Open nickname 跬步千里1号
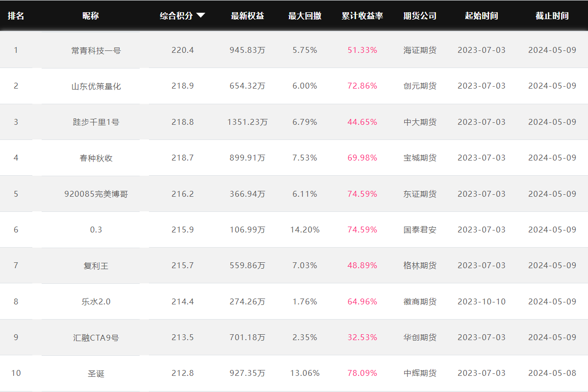Image resolution: width=588 pixels, height=392 pixels. click(96, 122)
